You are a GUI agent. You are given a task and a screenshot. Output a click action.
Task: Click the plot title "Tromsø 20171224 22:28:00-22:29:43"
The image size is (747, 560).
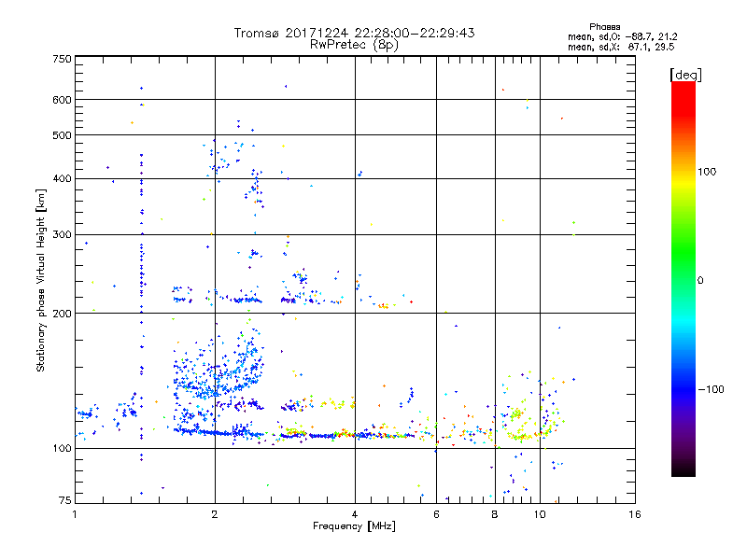click(354, 33)
